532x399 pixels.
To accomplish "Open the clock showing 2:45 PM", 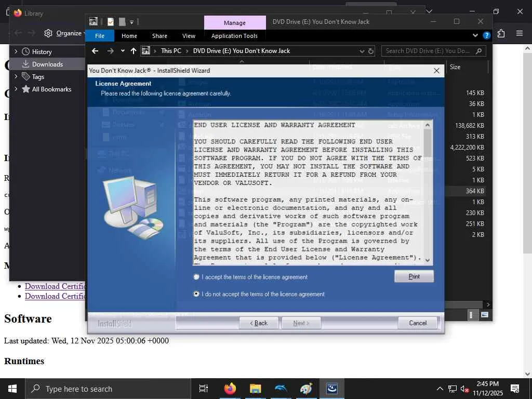I will coord(487,389).
